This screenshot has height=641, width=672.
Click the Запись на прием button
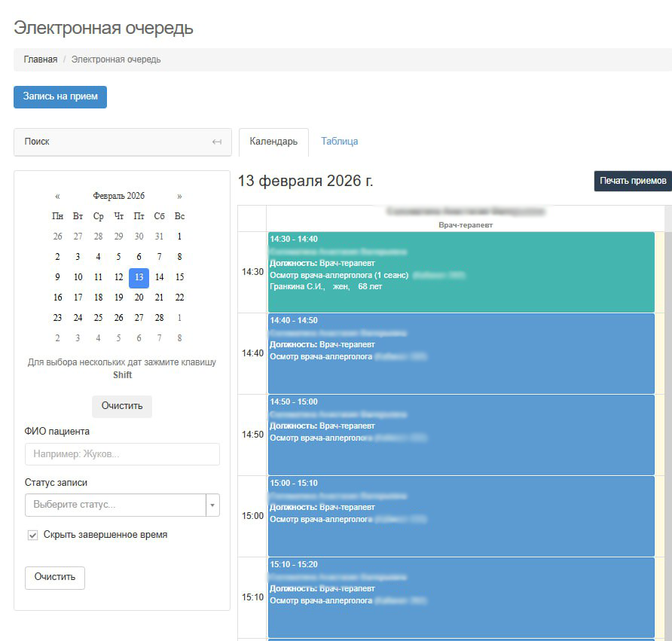tap(60, 97)
